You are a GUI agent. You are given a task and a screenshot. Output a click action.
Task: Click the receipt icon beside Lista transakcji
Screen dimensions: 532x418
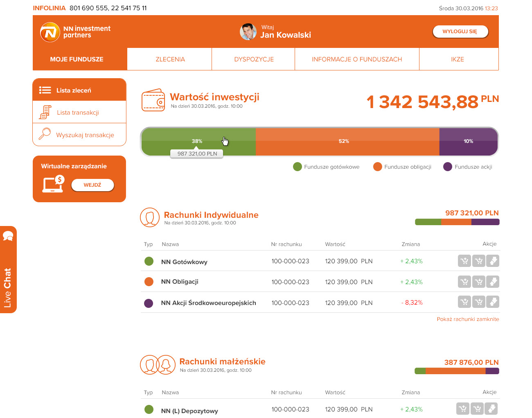tap(45, 112)
